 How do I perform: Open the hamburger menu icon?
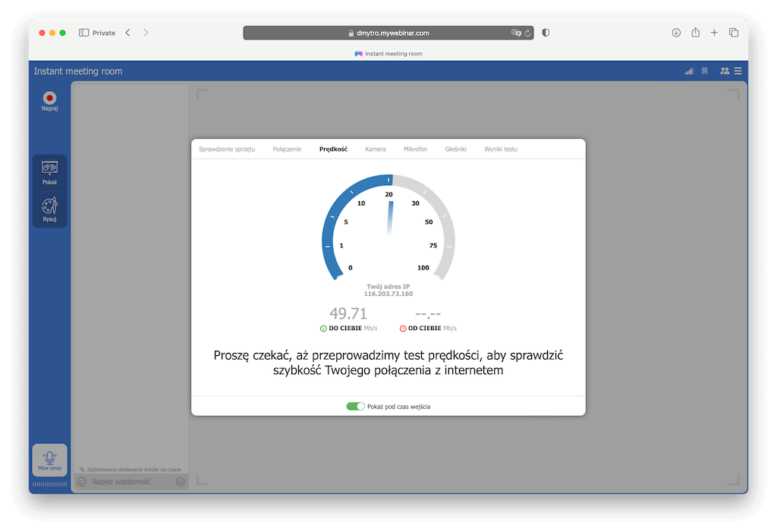point(738,71)
